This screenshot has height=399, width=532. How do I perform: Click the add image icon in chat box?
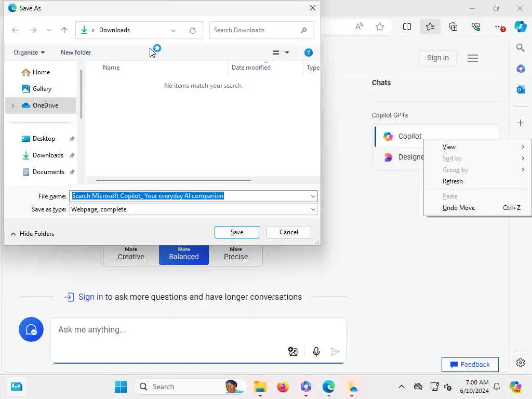tap(293, 352)
